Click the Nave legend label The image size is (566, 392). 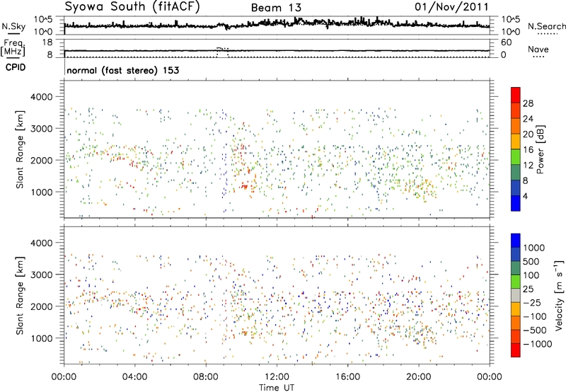coord(538,50)
